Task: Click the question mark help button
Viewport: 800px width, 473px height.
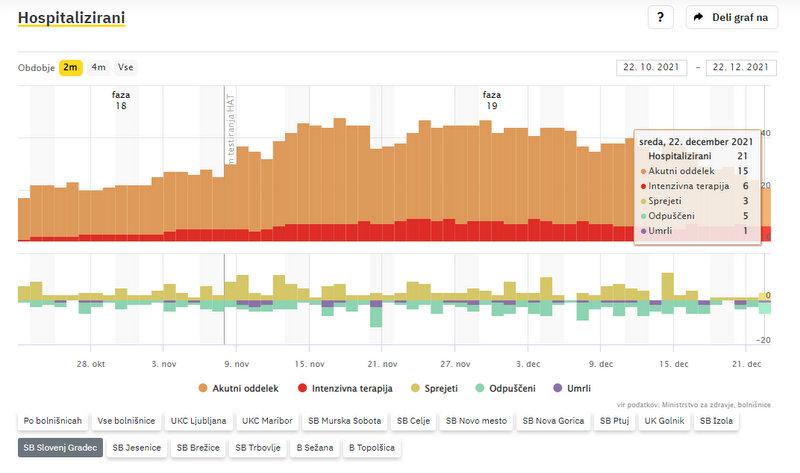Action: point(661,17)
